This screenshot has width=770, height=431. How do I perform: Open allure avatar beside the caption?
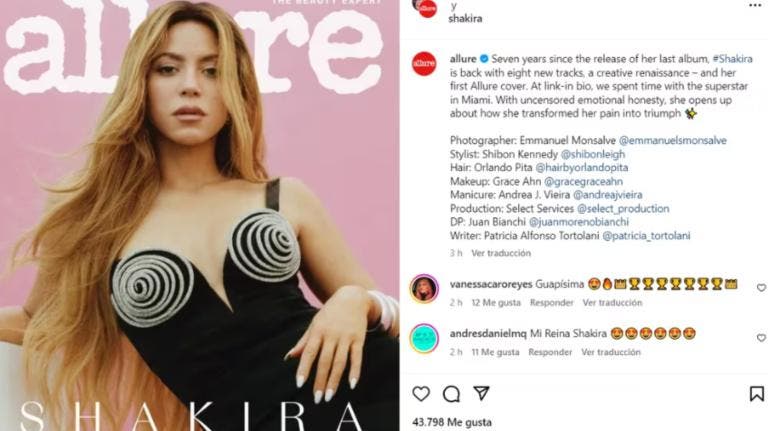pyautogui.click(x=424, y=64)
